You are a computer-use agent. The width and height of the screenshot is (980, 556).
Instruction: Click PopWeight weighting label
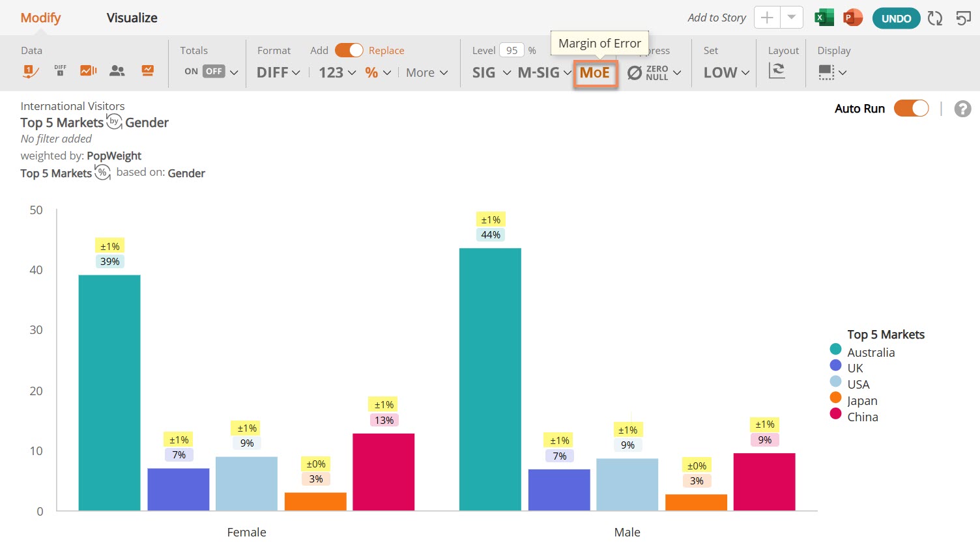[114, 156]
